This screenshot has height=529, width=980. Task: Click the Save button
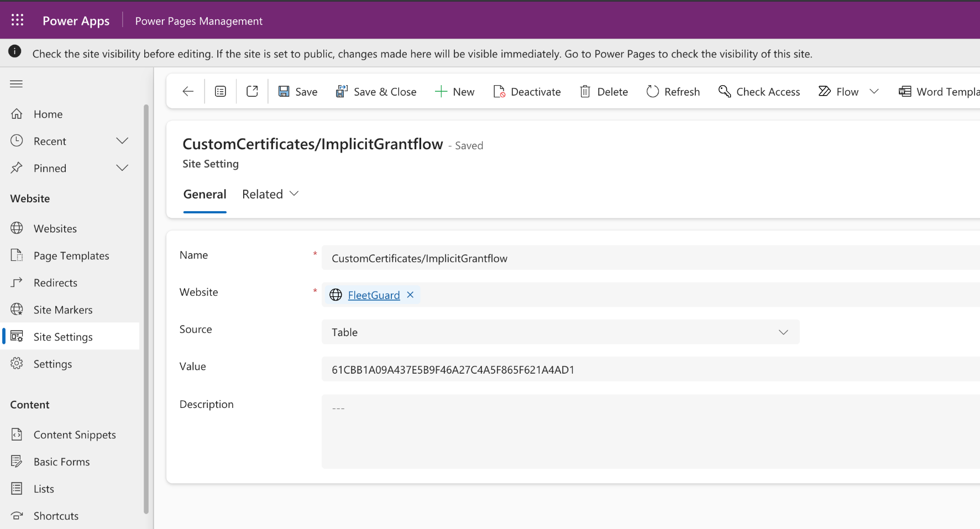click(297, 92)
